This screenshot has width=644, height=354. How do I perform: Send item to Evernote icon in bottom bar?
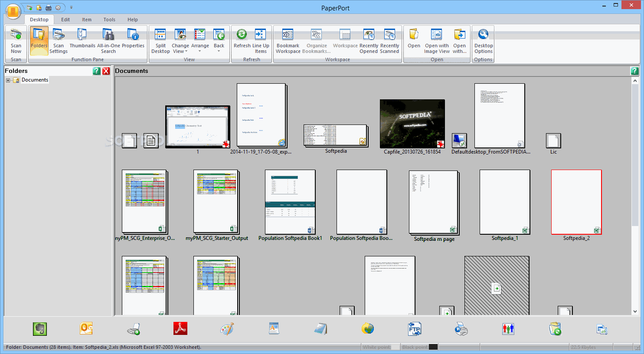pos(40,329)
